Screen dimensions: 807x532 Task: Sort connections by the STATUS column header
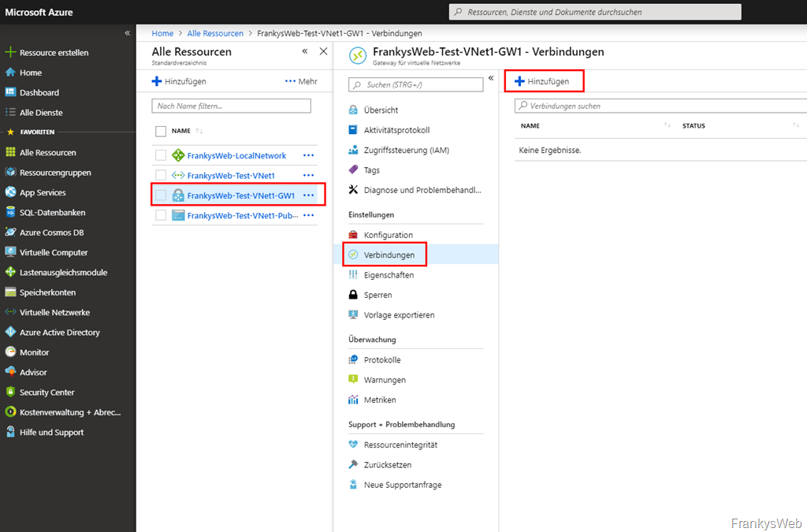coord(694,126)
